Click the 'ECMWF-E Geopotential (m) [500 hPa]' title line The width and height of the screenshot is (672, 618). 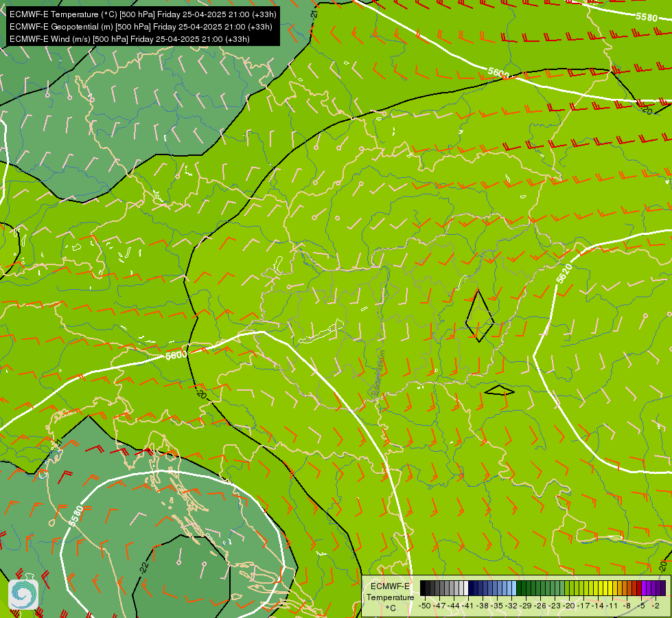pyautogui.click(x=141, y=27)
